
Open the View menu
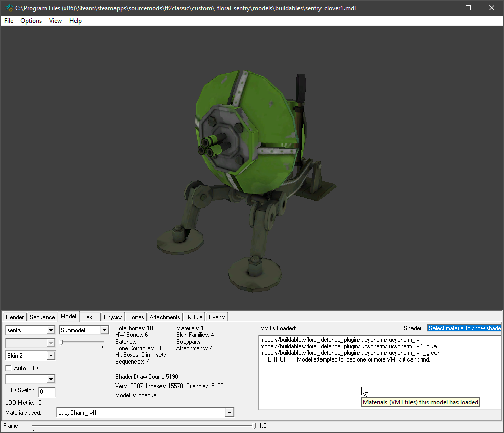[x=55, y=21]
